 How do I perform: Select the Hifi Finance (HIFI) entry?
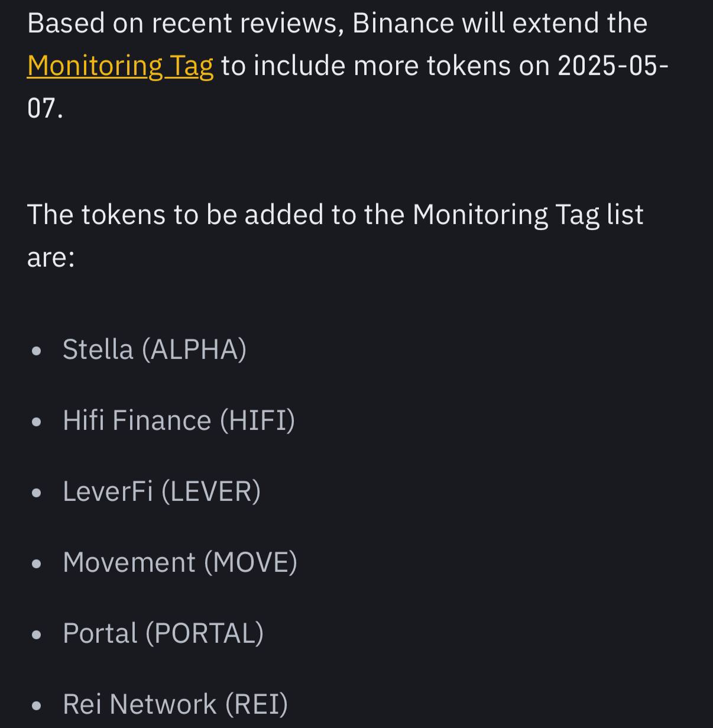179,420
